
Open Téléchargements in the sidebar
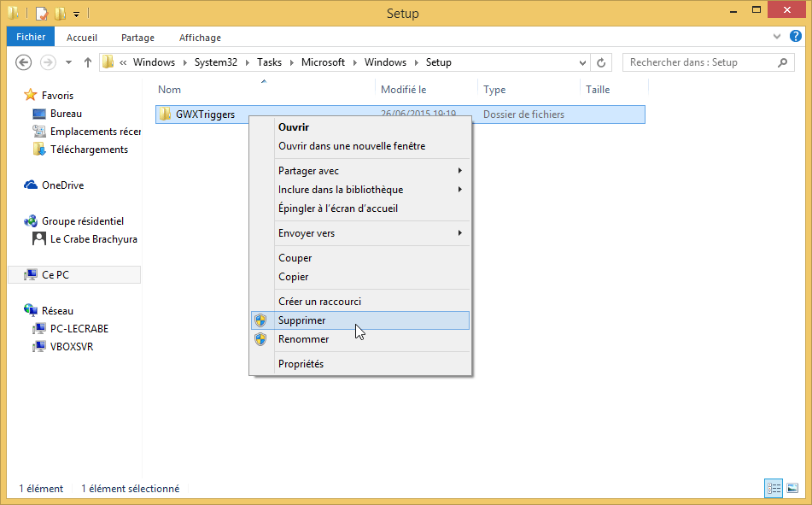click(89, 150)
